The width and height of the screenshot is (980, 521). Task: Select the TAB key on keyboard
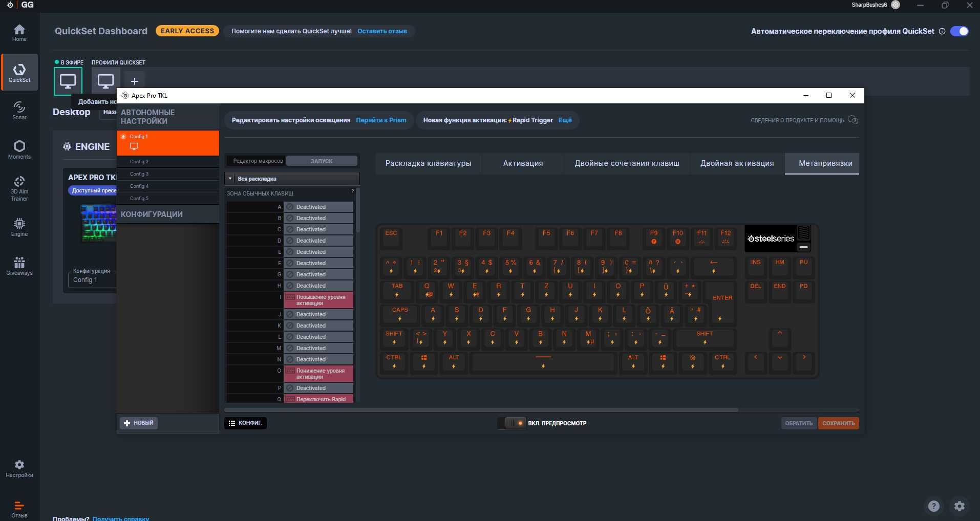click(x=397, y=290)
